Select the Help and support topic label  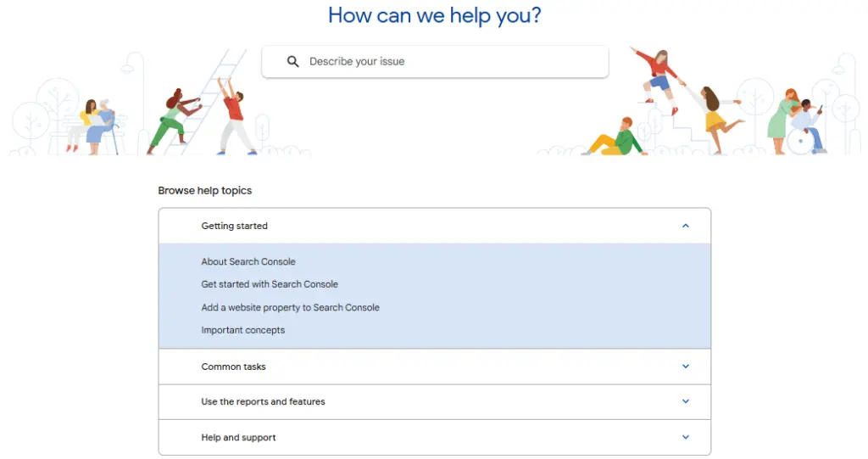[x=238, y=438]
